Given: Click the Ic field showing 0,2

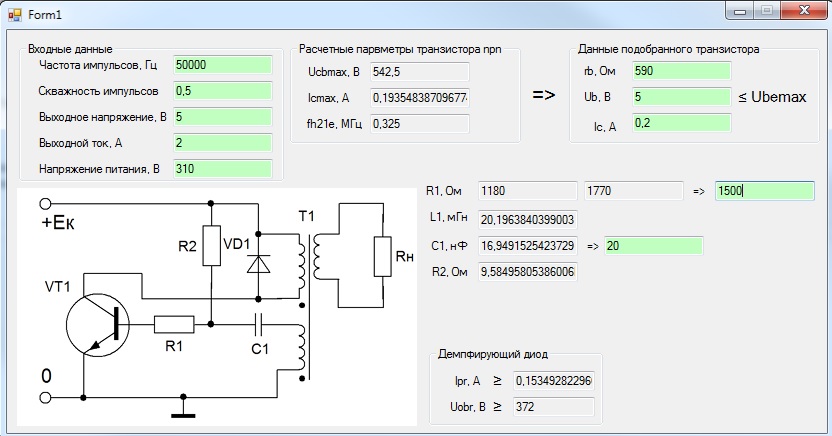Looking at the screenshot, I should point(681,123).
